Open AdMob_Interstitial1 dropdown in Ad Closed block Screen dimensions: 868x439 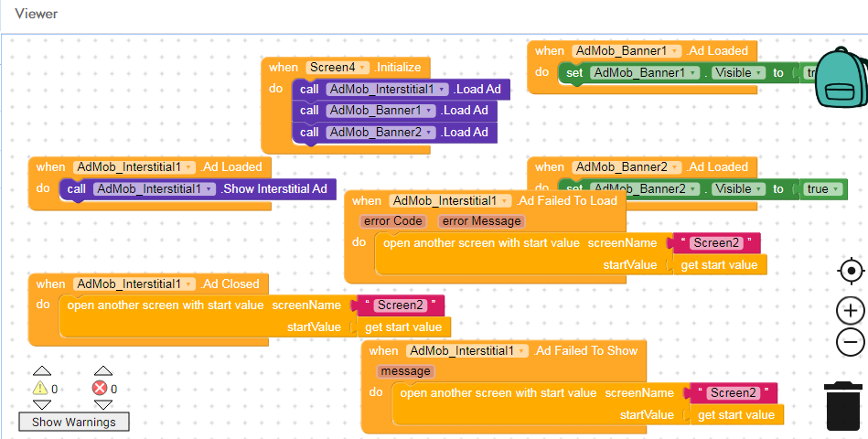coord(189,284)
